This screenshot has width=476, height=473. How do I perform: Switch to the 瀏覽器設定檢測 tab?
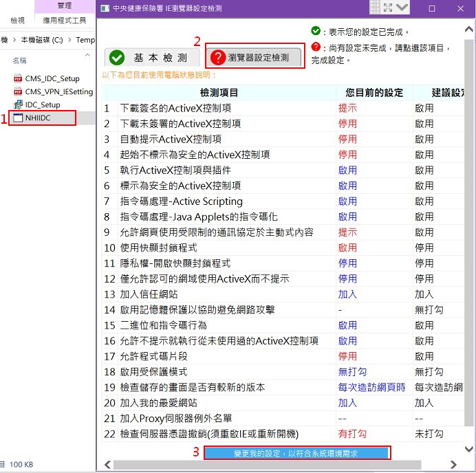tap(255, 56)
